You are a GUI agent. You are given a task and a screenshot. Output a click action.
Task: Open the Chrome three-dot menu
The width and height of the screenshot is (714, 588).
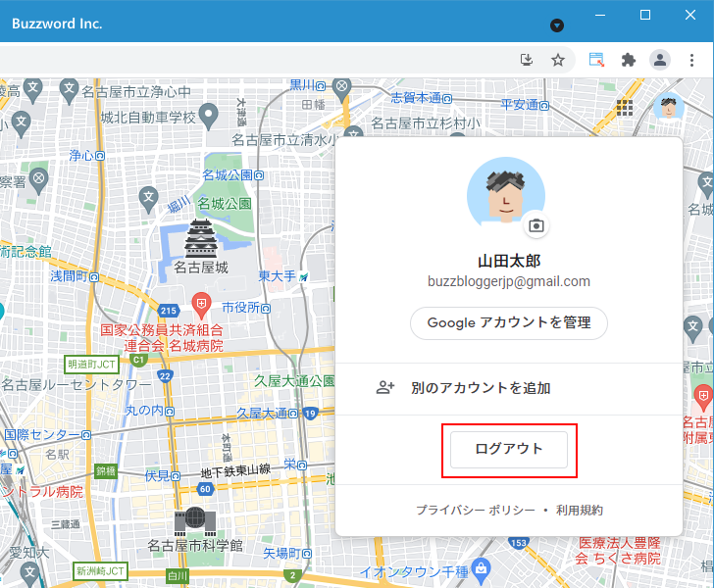click(x=691, y=60)
